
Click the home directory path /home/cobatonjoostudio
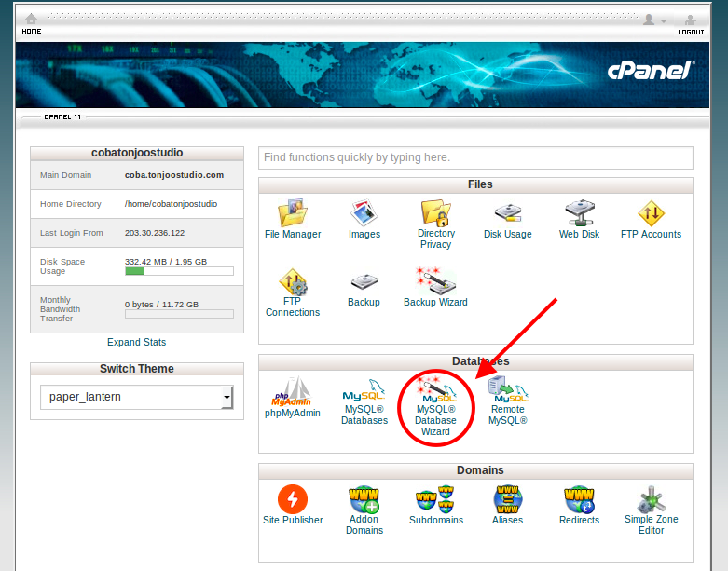(171, 204)
